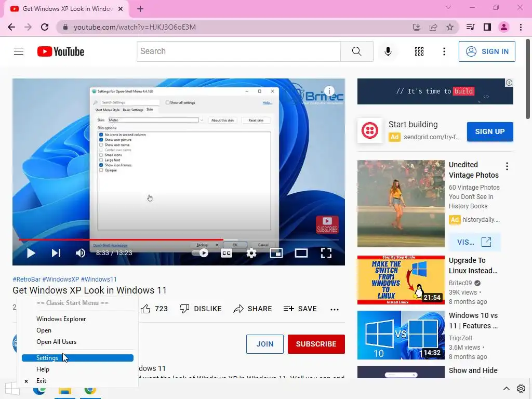Go to YouTube home via logo
532x399 pixels.
(x=61, y=51)
